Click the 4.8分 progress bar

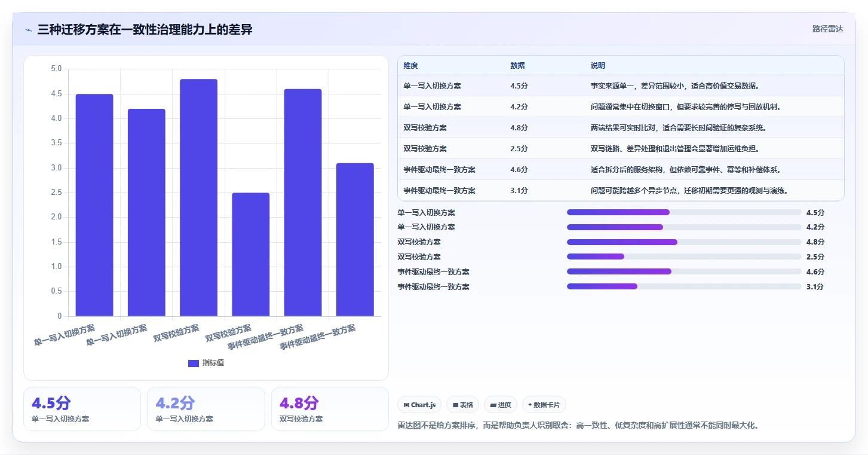click(x=684, y=242)
